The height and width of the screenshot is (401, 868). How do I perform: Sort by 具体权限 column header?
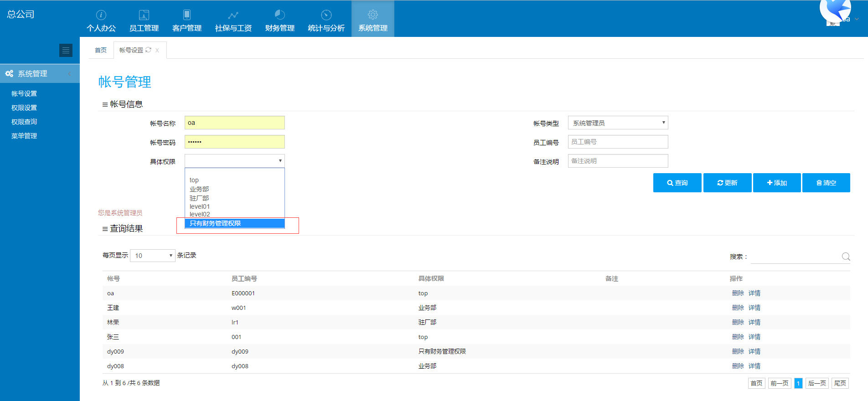tap(431, 278)
